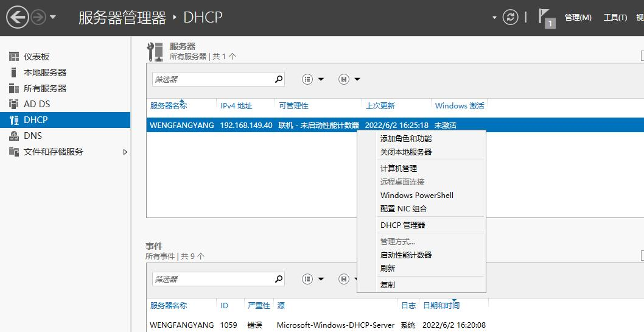The image size is (644, 332).
Task: Select 文件和存储服务 in sidebar
Action: [54, 152]
